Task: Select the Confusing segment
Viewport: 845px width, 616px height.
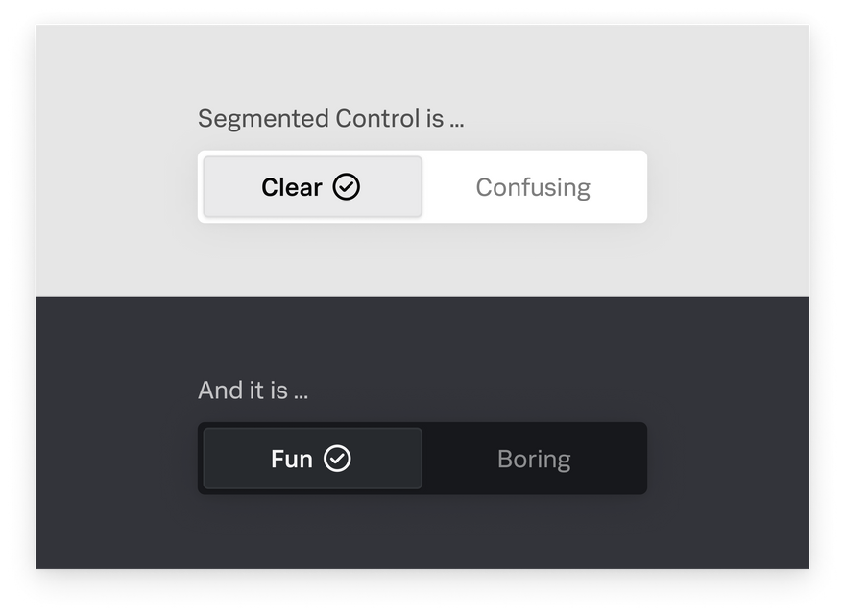Action: click(533, 187)
